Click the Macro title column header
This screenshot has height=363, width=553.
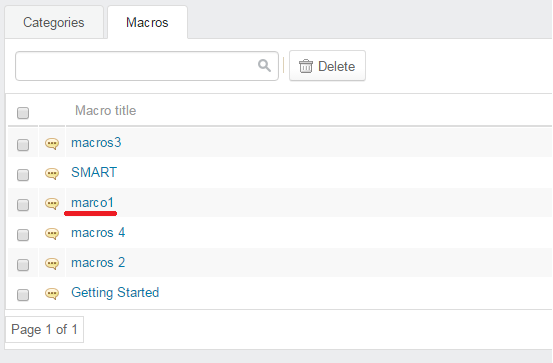(105, 110)
